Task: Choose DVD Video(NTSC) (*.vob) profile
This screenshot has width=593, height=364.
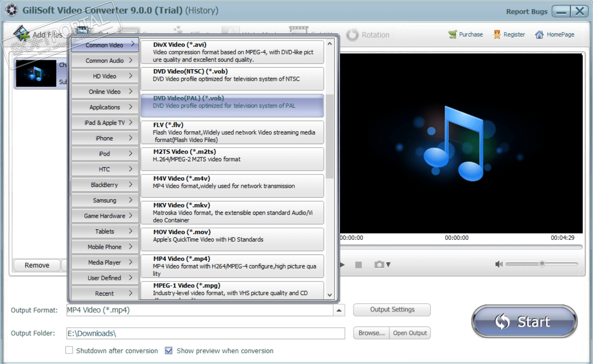Action: [232, 79]
